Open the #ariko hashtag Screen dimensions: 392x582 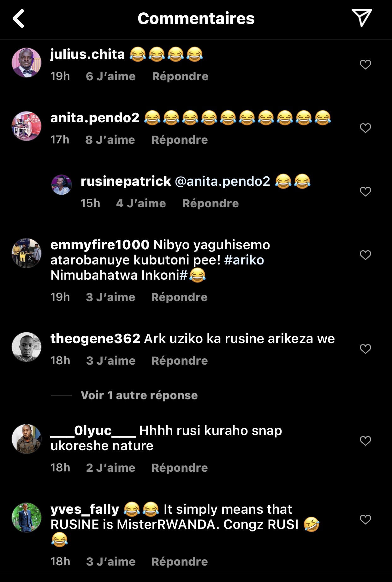(244, 260)
